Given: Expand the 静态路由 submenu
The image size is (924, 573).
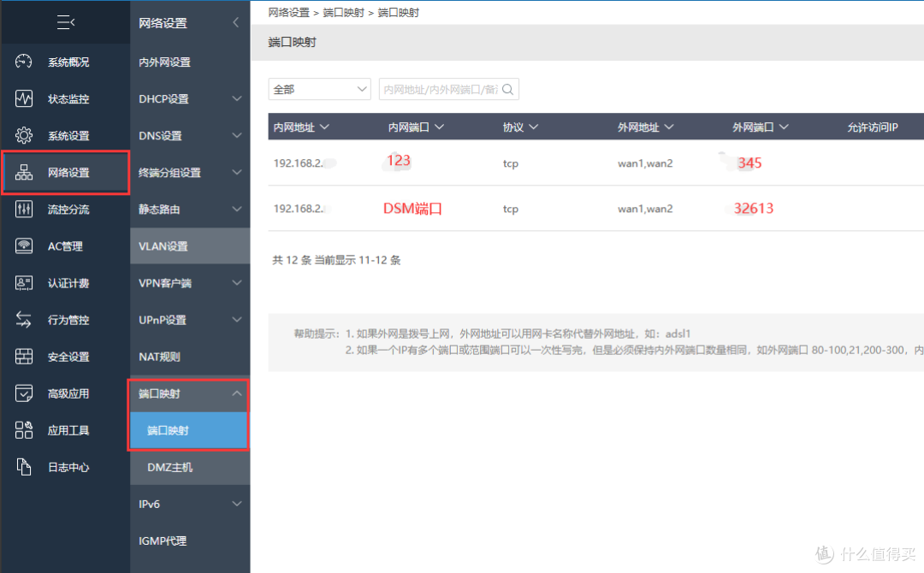Looking at the screenshot, I should click(237, 209).
